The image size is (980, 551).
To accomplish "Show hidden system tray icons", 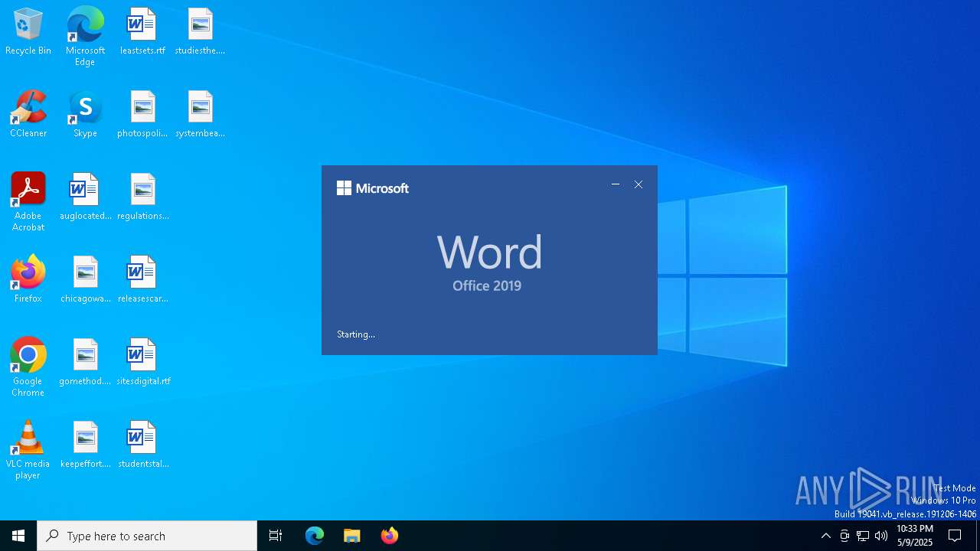I will point(825,536).
